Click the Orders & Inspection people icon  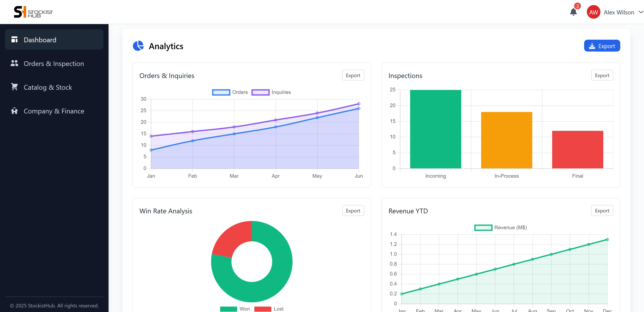[14, 63]
